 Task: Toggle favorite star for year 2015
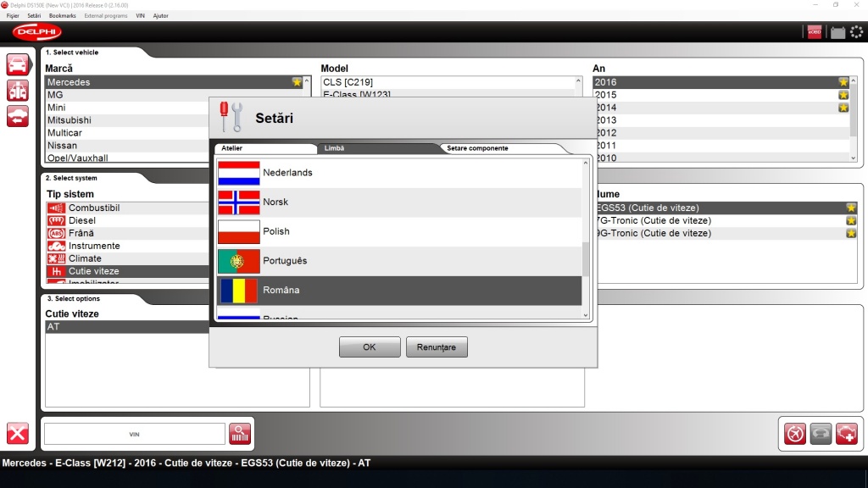point(843,95)
